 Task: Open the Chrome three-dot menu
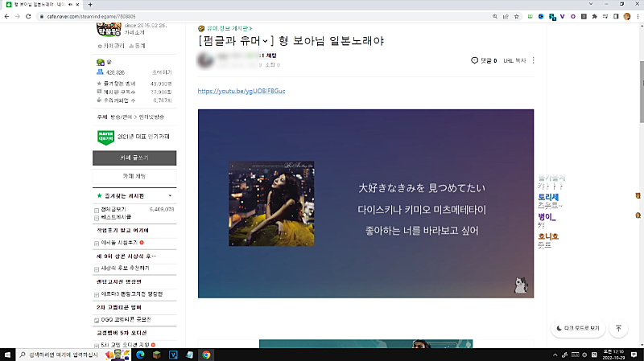click(638, 16)
